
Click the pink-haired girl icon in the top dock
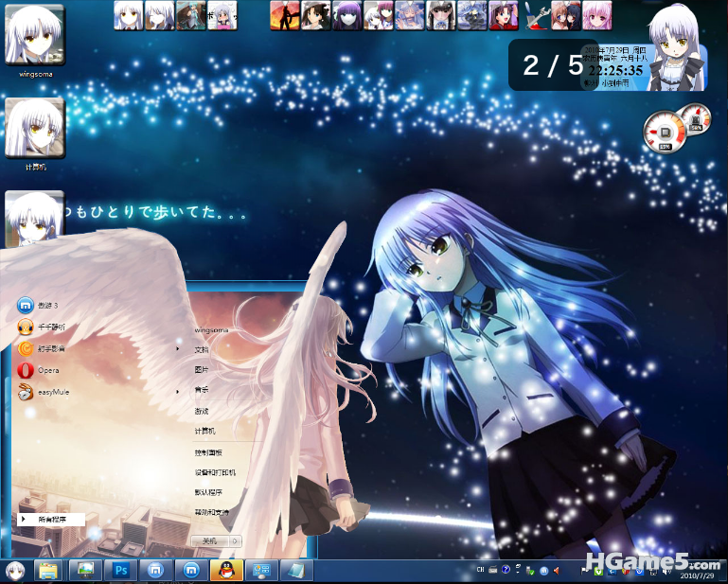coord(596,16)
